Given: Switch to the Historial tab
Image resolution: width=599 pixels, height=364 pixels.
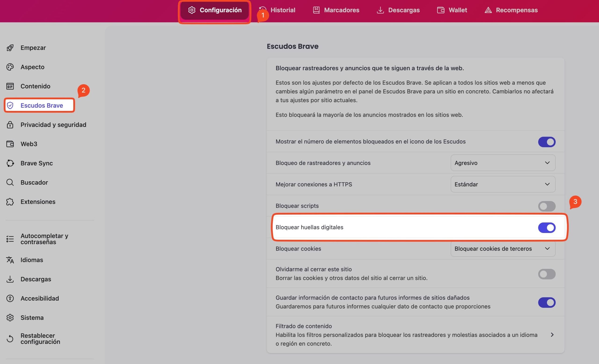Looking at the screenshot, I should 277,10.
